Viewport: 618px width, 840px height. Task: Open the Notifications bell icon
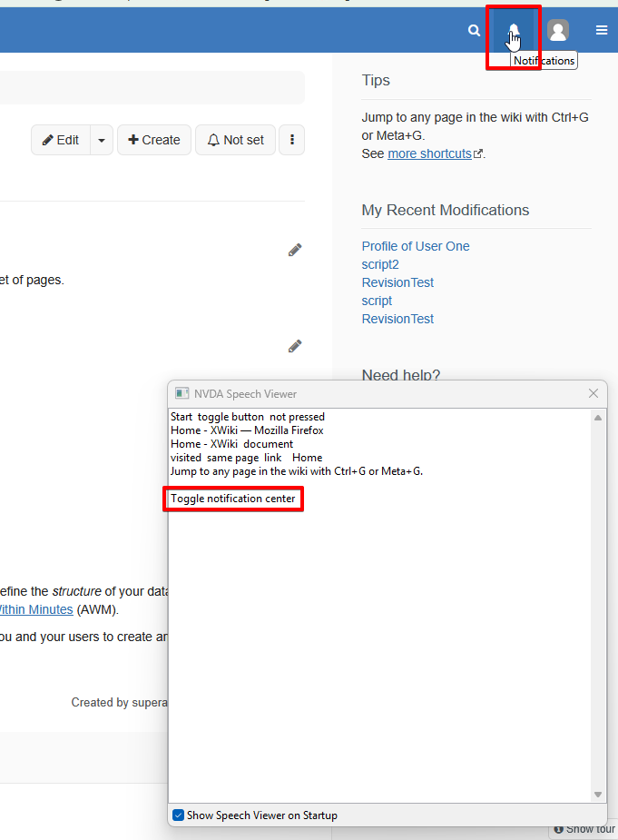point(514,31)
